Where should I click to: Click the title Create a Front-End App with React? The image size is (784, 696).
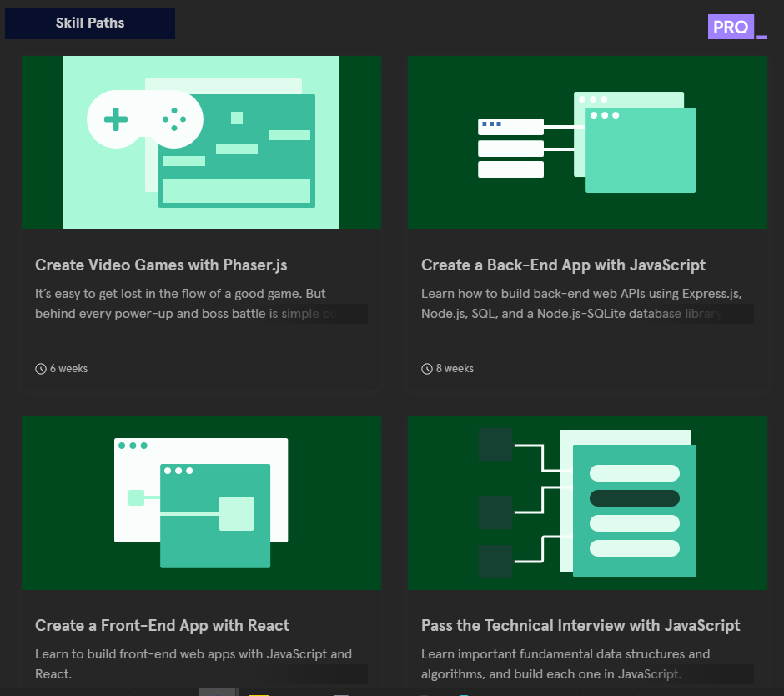coord(162,625)
